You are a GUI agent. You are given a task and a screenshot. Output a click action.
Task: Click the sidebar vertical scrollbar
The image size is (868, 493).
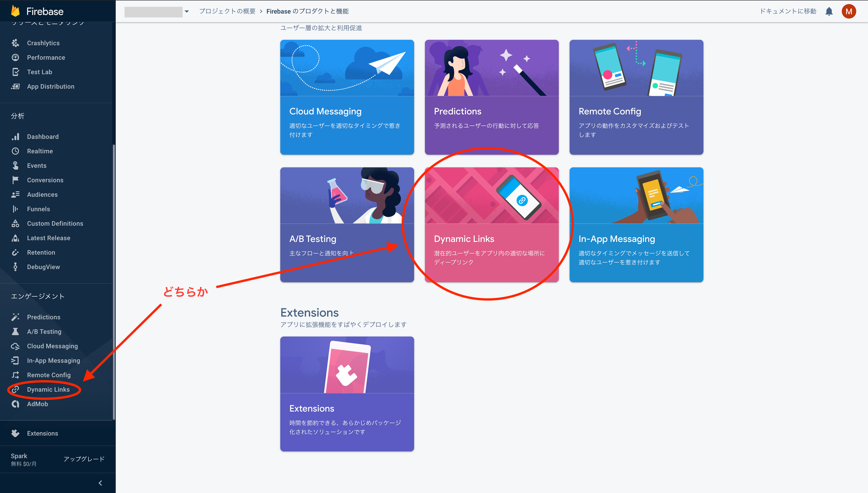coord(114,281)
